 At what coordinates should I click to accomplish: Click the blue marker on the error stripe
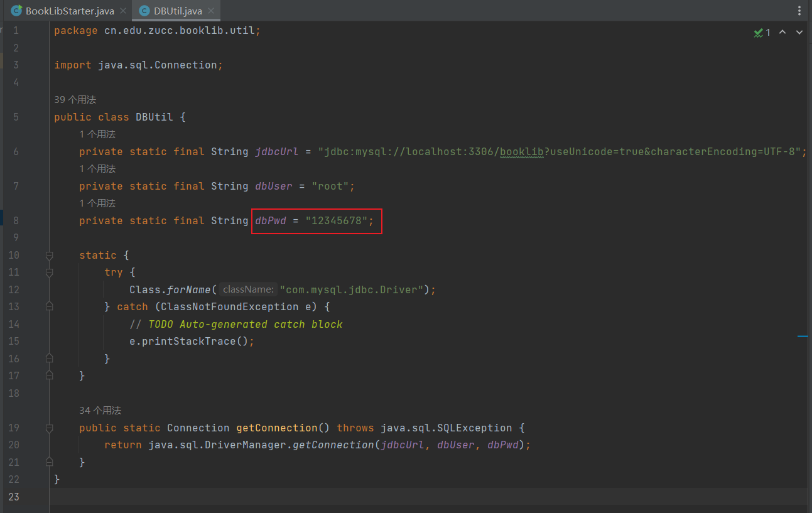coord(802,337)
